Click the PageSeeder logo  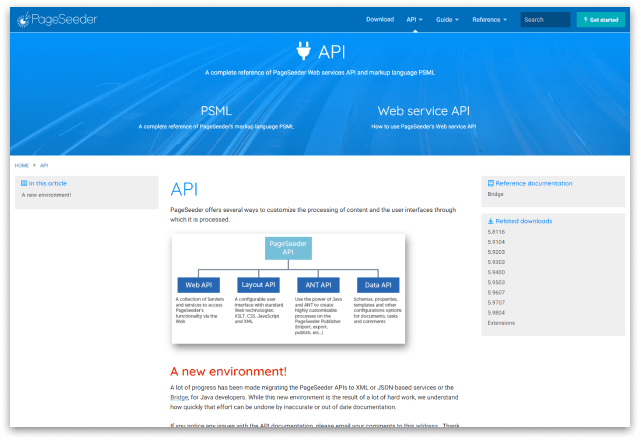tap(60, 19)
